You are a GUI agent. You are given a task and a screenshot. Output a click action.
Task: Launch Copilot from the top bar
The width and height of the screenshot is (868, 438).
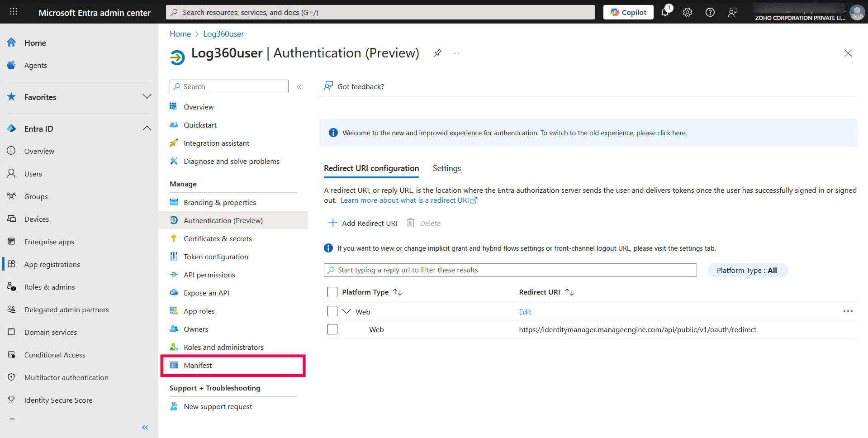628,12
